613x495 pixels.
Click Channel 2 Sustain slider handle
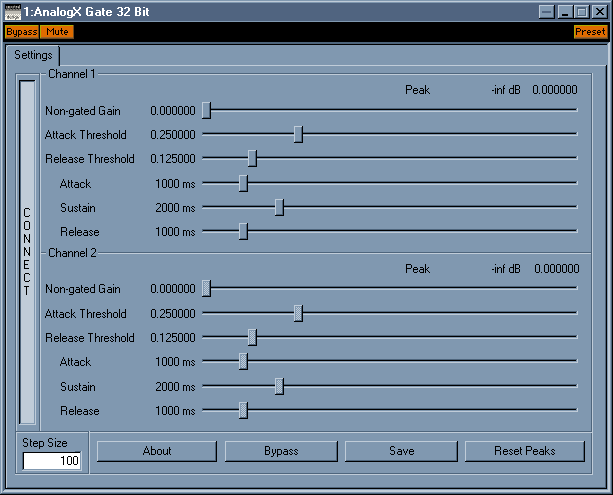pyautogui.click(x=279, y=386)
